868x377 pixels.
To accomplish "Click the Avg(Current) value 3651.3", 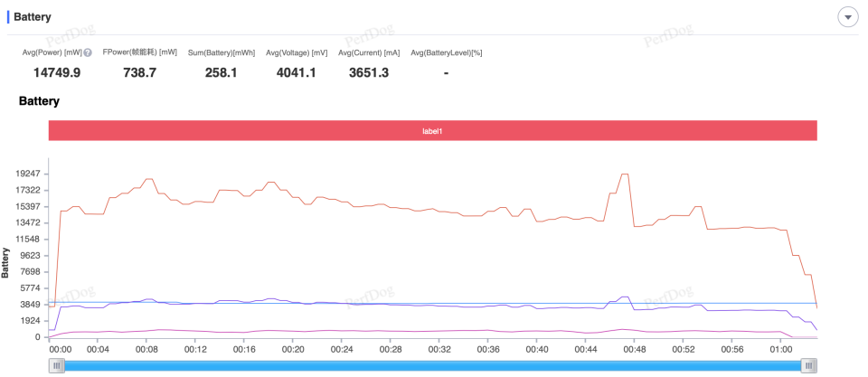I will [x=369, y=72].
